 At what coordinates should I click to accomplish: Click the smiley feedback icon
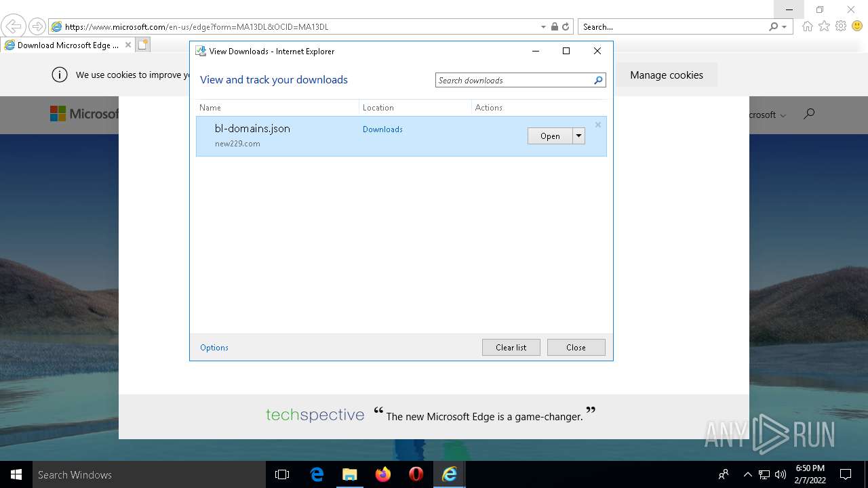pos(857,26)
